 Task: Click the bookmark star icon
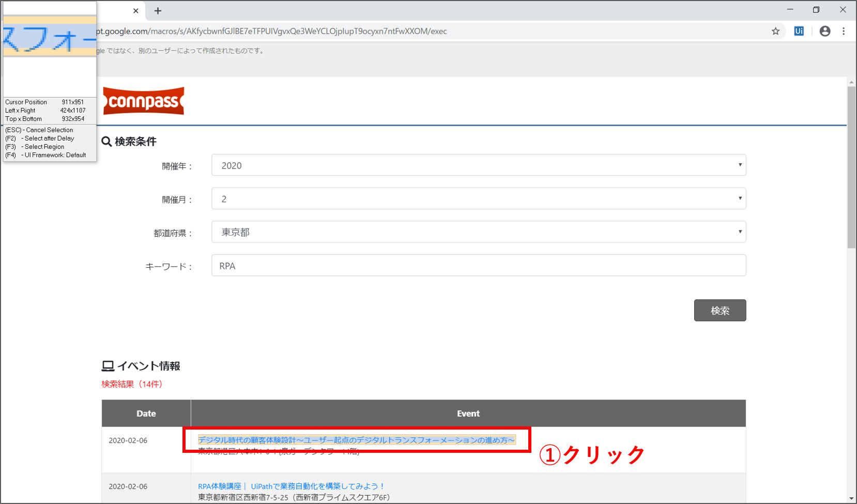(775, 32)
